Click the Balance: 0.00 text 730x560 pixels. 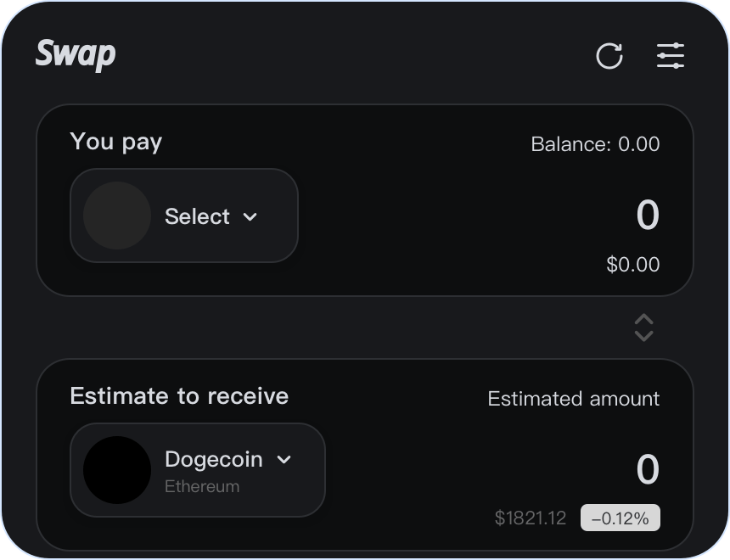point(595,144)
